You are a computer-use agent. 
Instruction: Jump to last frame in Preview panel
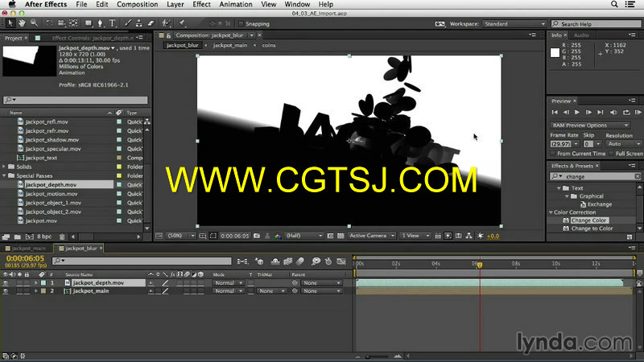600,112
